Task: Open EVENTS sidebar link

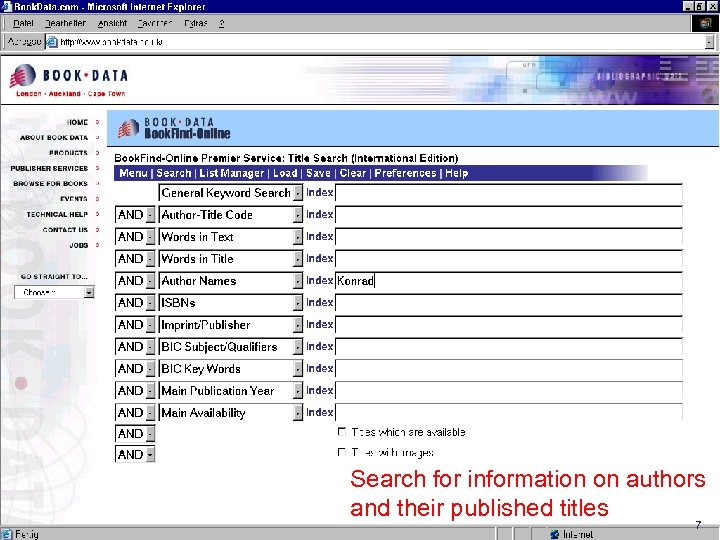Action: tap(74, 199)
